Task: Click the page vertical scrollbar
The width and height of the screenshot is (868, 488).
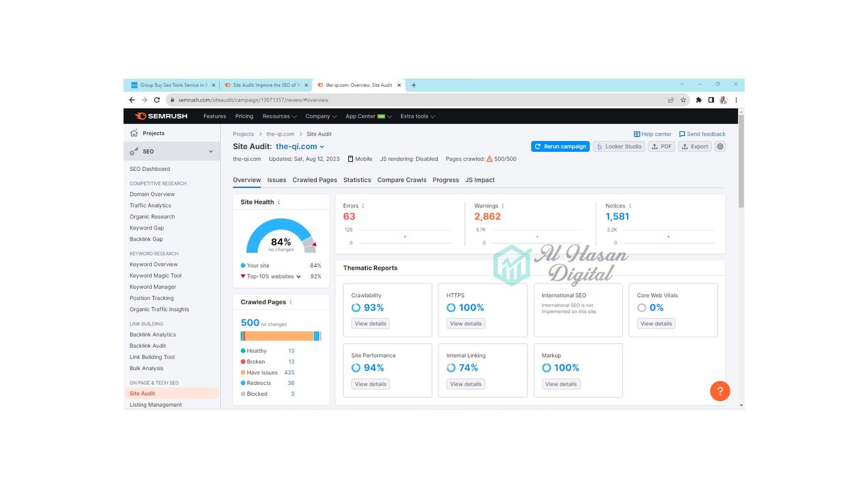Action: coord(741,160)
